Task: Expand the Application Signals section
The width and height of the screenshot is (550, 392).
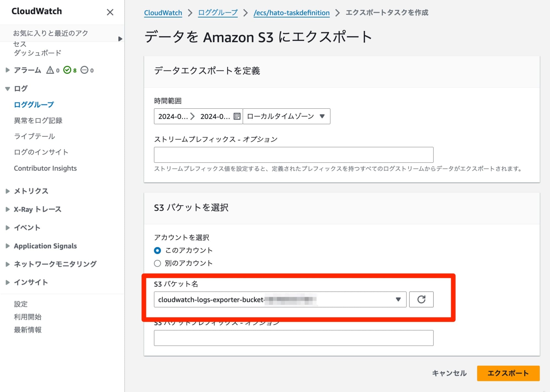Action: point(7,246)
